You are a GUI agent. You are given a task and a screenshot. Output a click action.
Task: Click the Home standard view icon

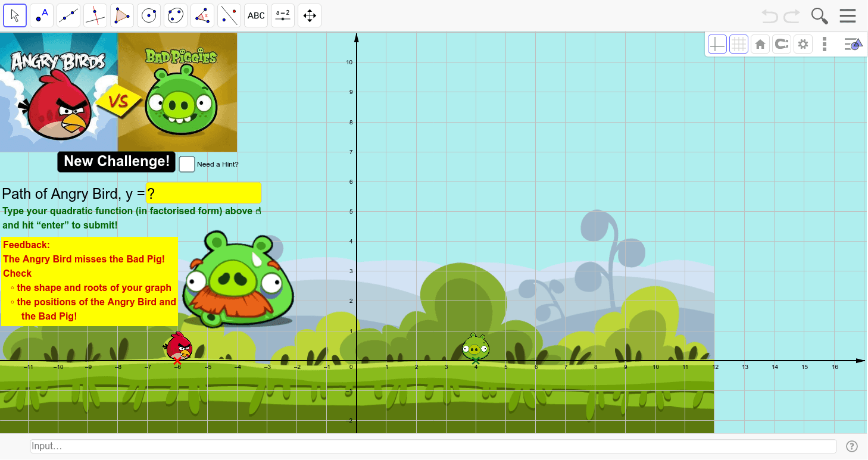[760, 44]
